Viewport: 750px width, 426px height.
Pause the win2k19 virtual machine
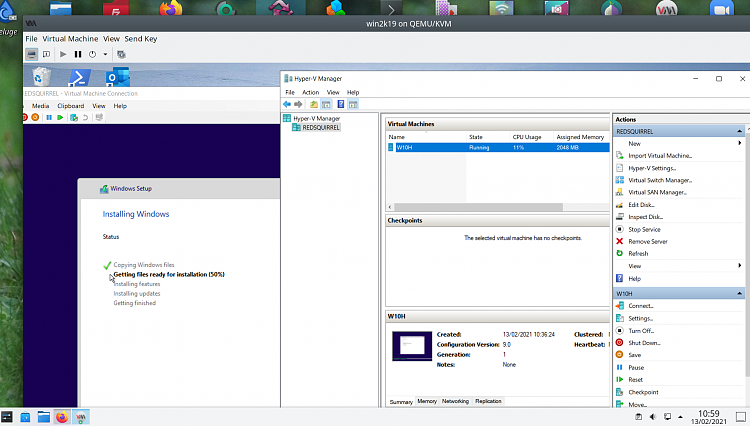[x=78, y=55]
